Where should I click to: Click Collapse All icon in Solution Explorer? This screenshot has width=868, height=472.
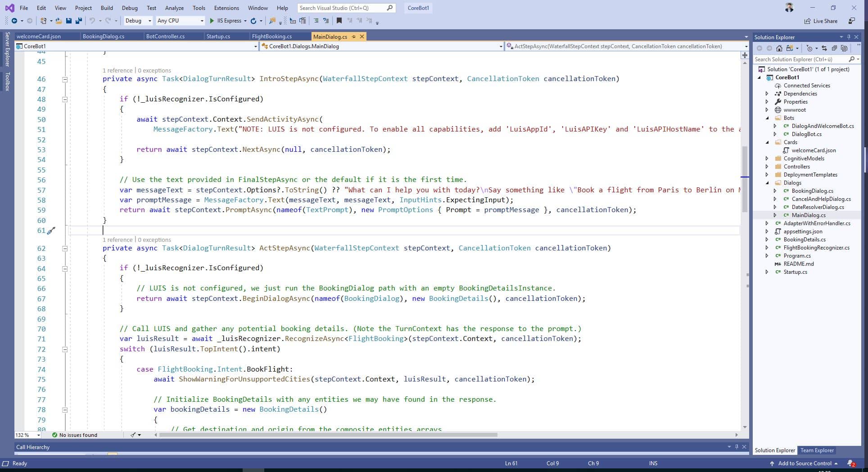(x=834, y=48)
